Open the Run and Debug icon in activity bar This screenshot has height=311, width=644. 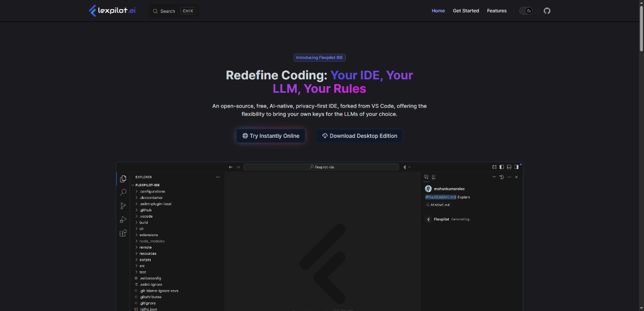point(123,219)
